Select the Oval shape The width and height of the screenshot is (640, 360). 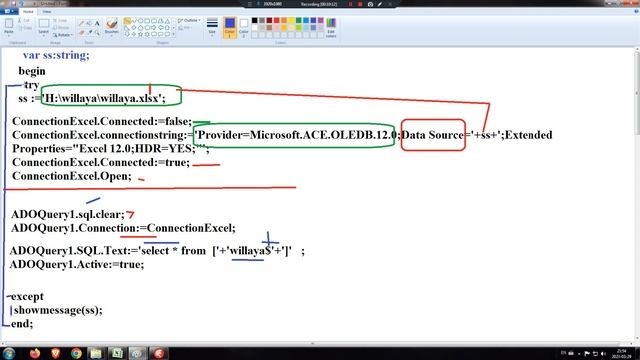[141, 21]
